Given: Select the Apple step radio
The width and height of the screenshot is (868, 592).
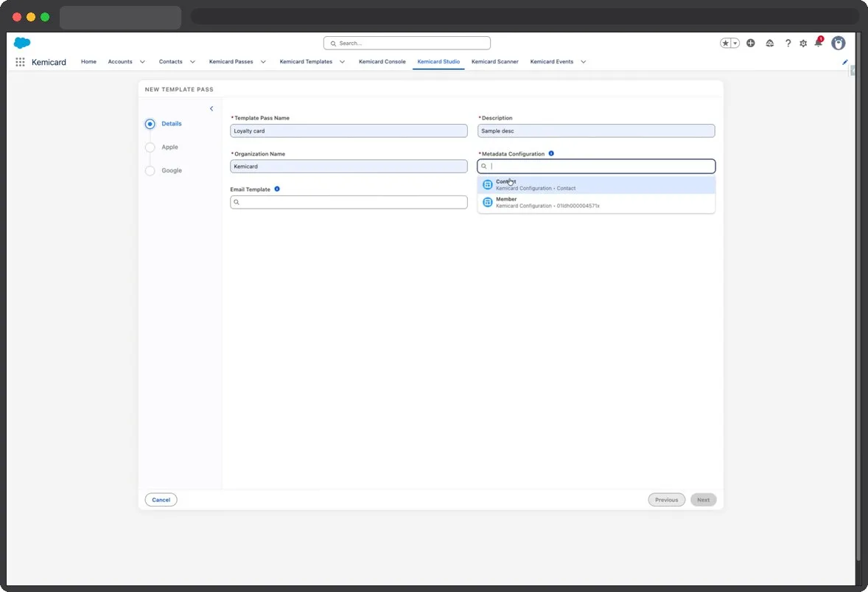Looking at the screenshot, I should [x=150, y=147].
